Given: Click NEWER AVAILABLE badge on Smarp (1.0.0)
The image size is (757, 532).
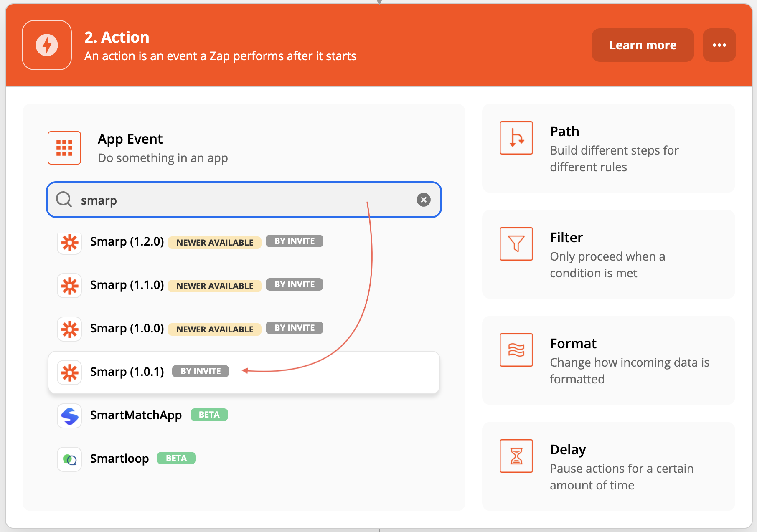Looking at the screenshot, I should pos(215,329).
